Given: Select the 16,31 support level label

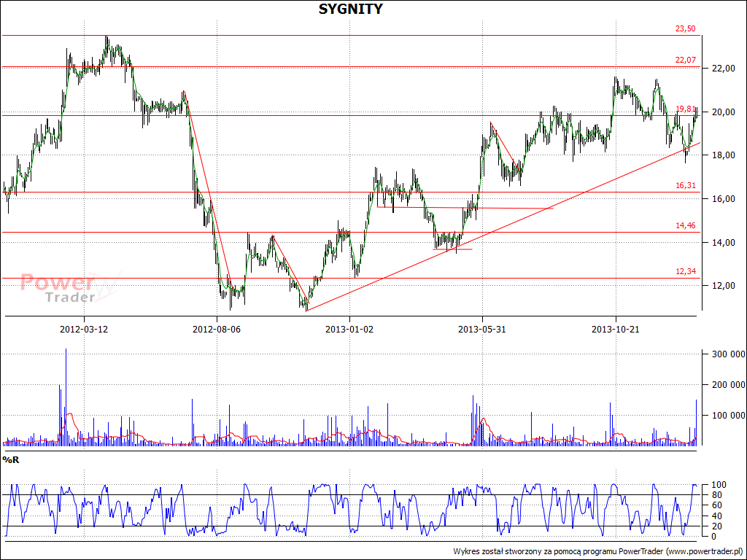Looking at the screenshot, I should coord(686,185).
